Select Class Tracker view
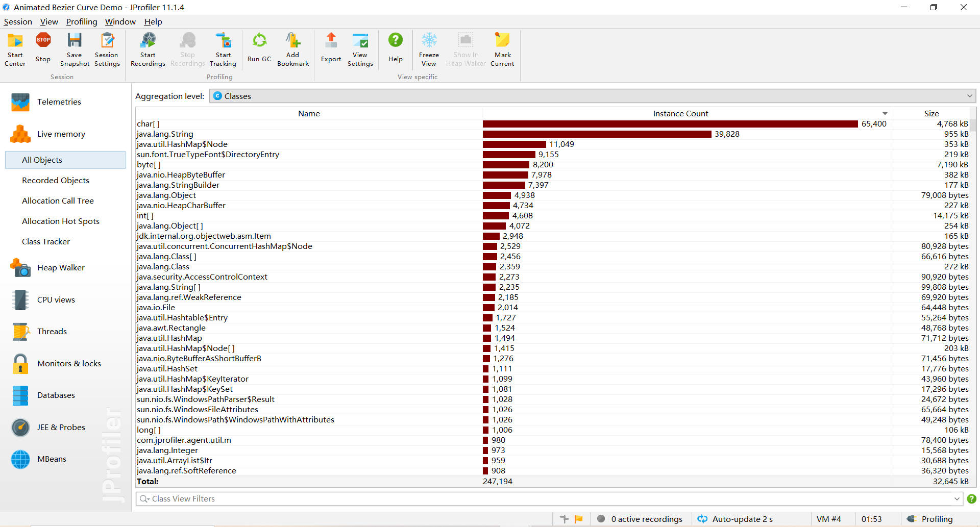 (x=46, y=242)
